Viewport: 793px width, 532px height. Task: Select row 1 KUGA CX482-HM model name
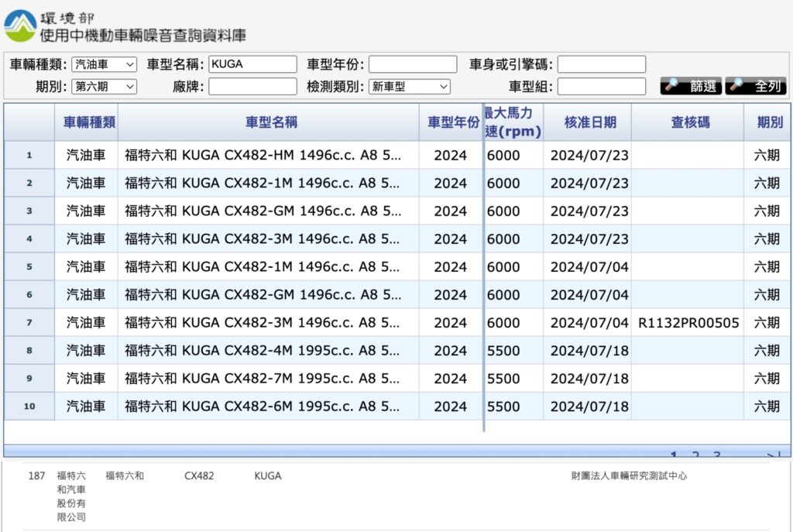coord(263,155)
